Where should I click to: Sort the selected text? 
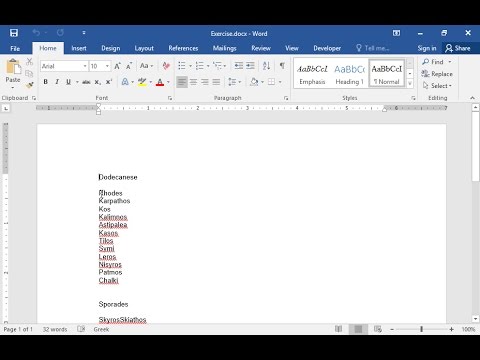pyautogui.click(x=266, y=66)
